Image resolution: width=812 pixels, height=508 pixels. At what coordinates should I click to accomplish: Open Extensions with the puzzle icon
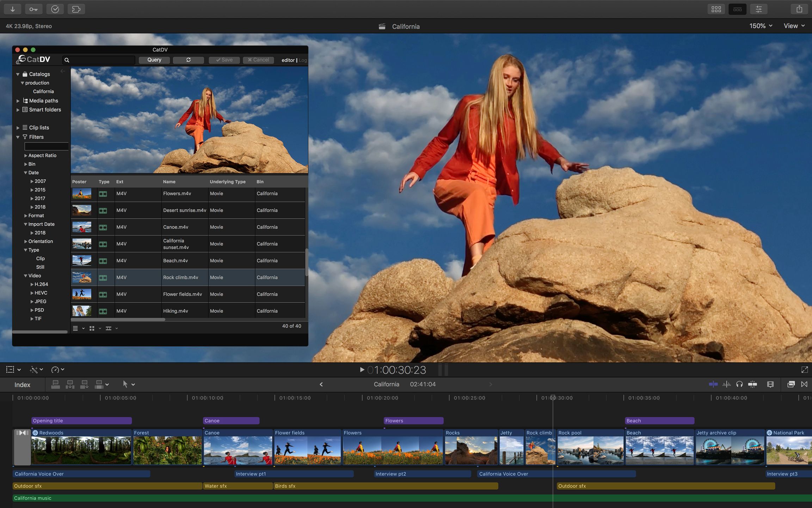(x=76, y=9)
